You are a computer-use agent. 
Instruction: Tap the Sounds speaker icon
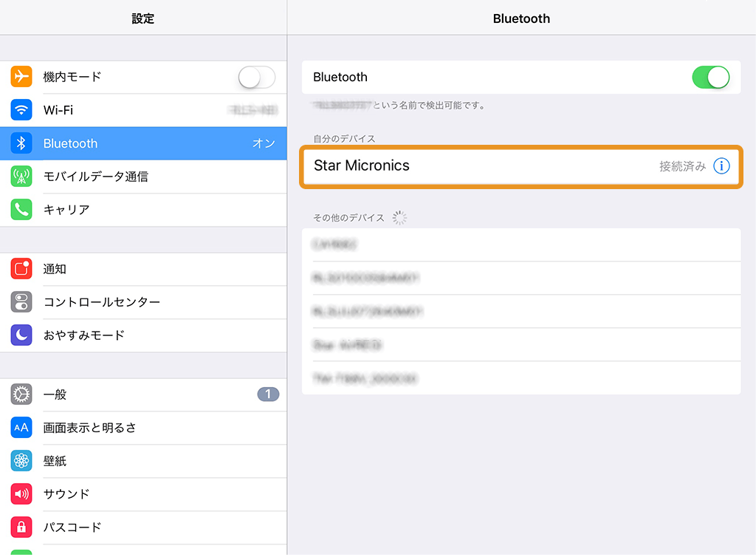click(21, 493)
